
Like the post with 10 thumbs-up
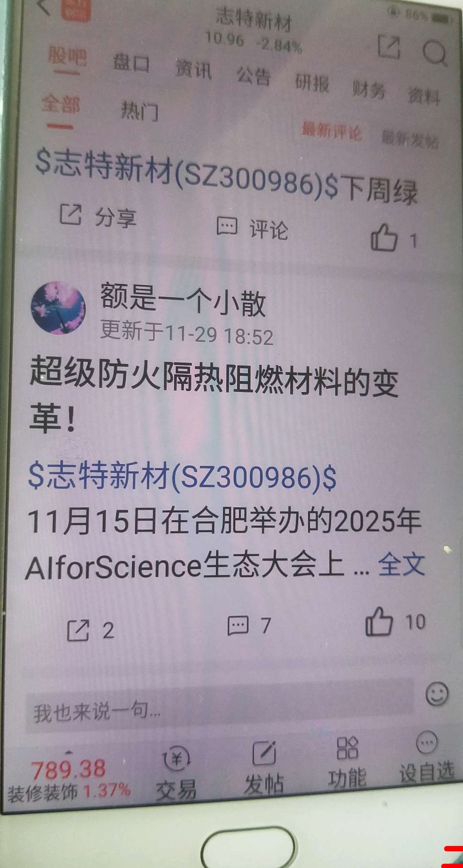(x=379, y=622)
